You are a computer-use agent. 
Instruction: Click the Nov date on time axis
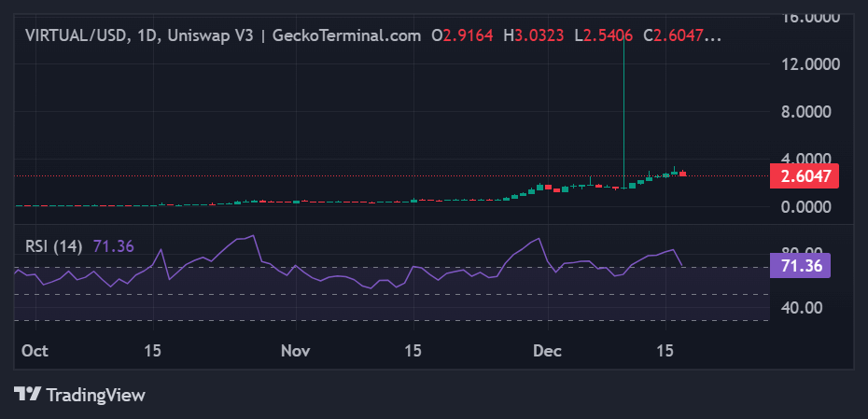pos(295,351)
